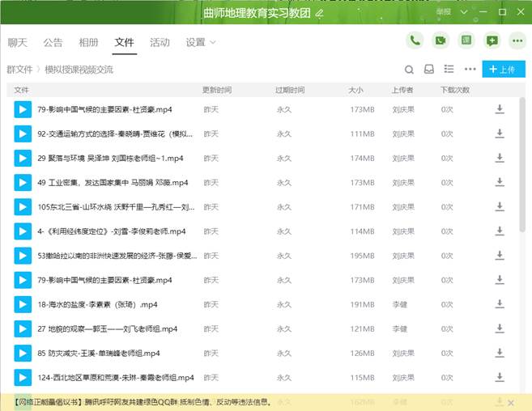The image size is (532, 411).
Task: Download the 85 防灾减灾 file
Action: click(500, 354)
